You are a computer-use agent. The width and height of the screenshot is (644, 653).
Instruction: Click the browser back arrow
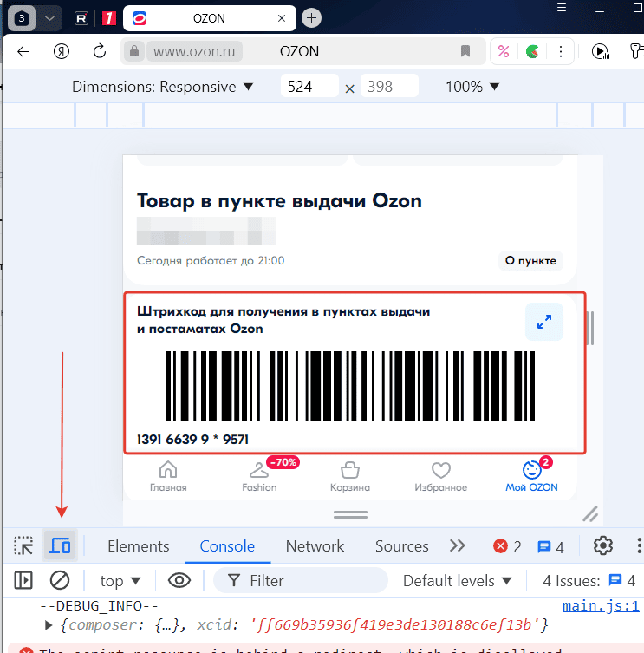point(23,52)
